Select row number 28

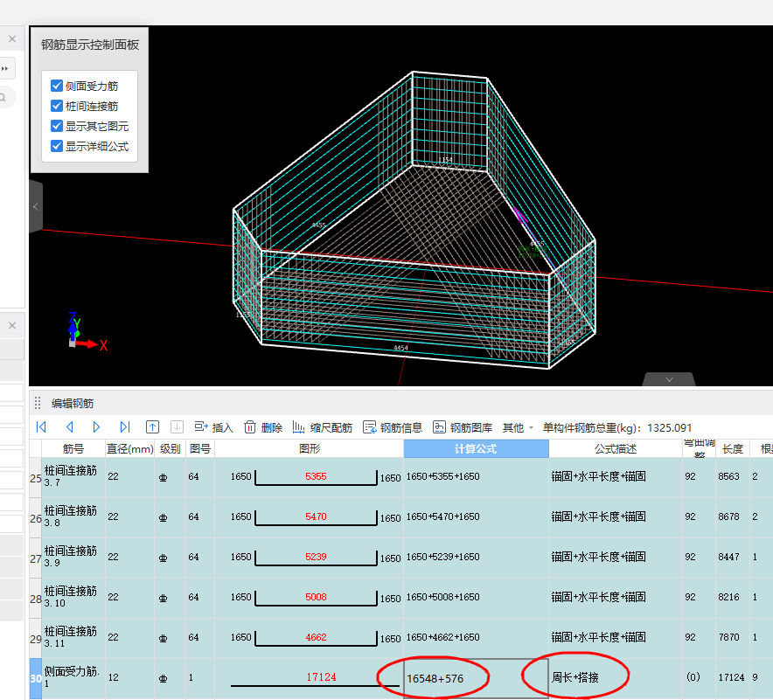(x=36, y=599)
